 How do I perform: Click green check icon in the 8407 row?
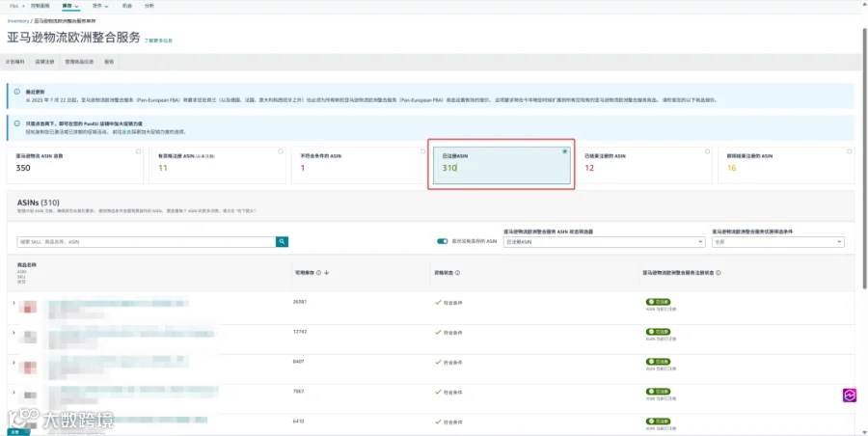point(438,363)
